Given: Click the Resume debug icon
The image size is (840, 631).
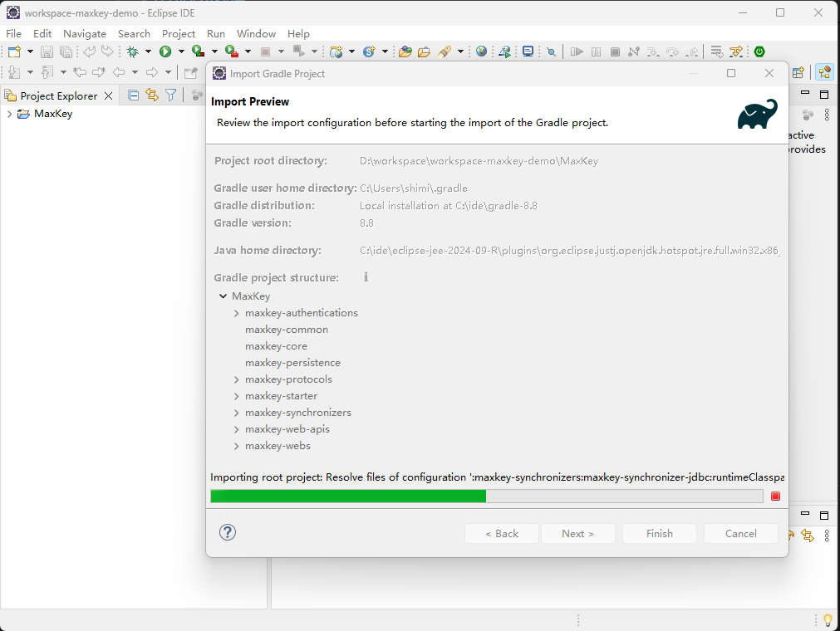Looking at the screenshot, I should point(577,52).
